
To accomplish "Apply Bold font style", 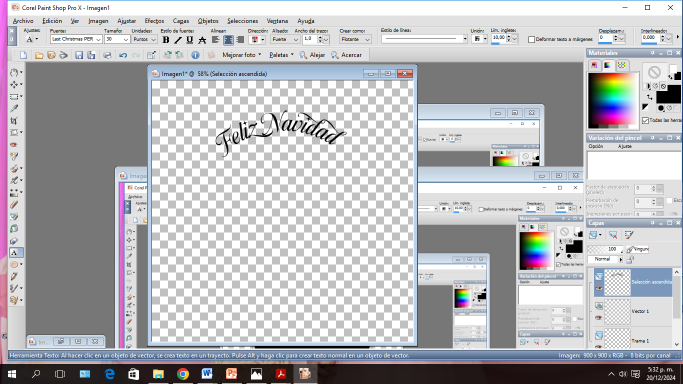I will 166,40.
